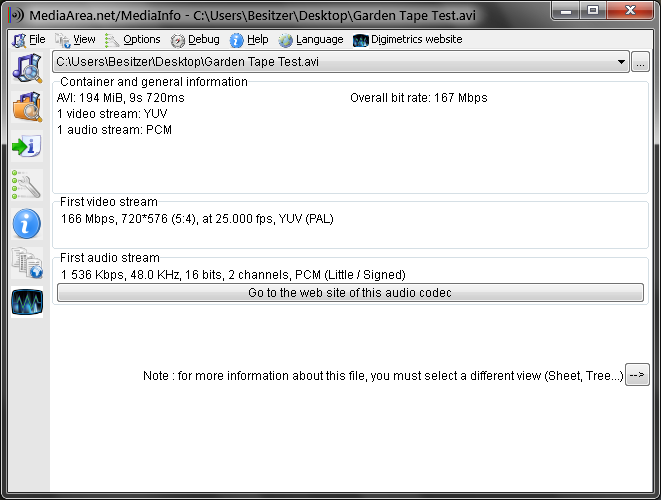Click Go to the web site of this audio codec
The height and width of the screenshot is (500, 661).
(x=350, y=293)
